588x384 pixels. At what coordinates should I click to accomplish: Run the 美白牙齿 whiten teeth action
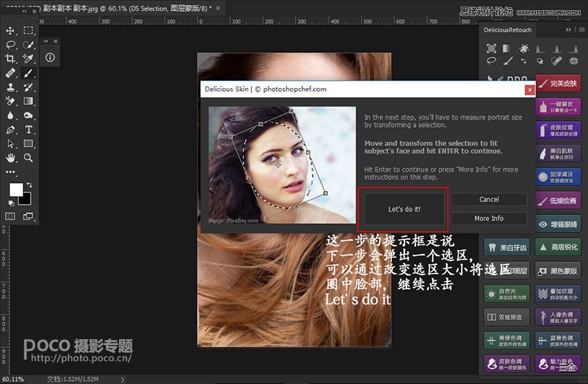tap(506, 247)
